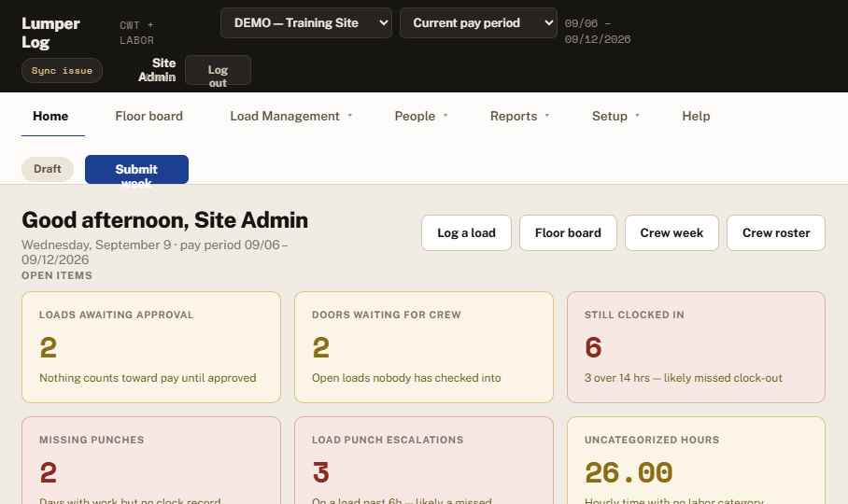
Task: Open the DEMO — Training Site dropdown
Action: point(306,22)
